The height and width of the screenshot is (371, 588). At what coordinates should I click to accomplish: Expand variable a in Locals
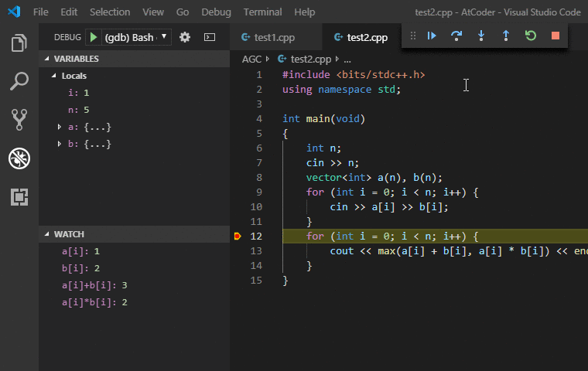click(x=60, y=127)
